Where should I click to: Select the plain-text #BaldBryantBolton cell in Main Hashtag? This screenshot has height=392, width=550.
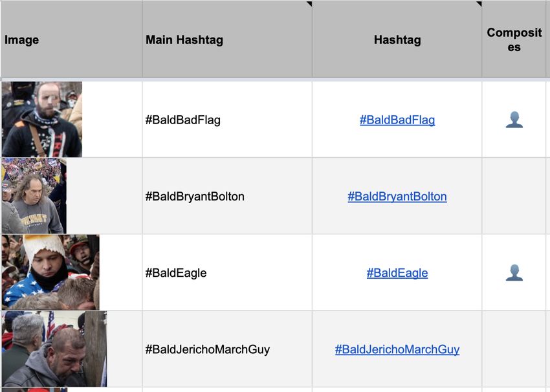[227, 196]
